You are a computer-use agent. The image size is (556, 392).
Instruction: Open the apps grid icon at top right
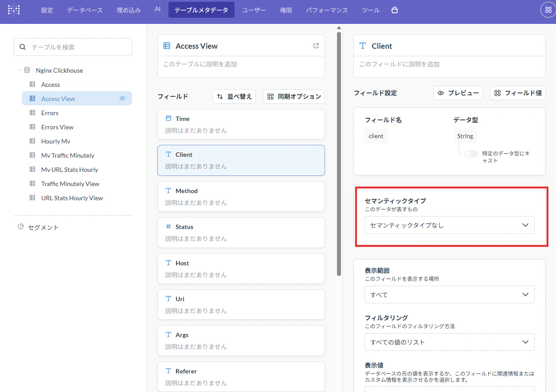tap(548, 10)
